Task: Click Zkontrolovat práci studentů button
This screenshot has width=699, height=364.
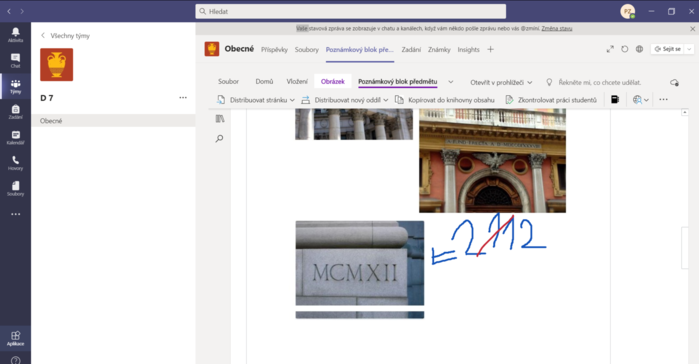Action: 551,100
